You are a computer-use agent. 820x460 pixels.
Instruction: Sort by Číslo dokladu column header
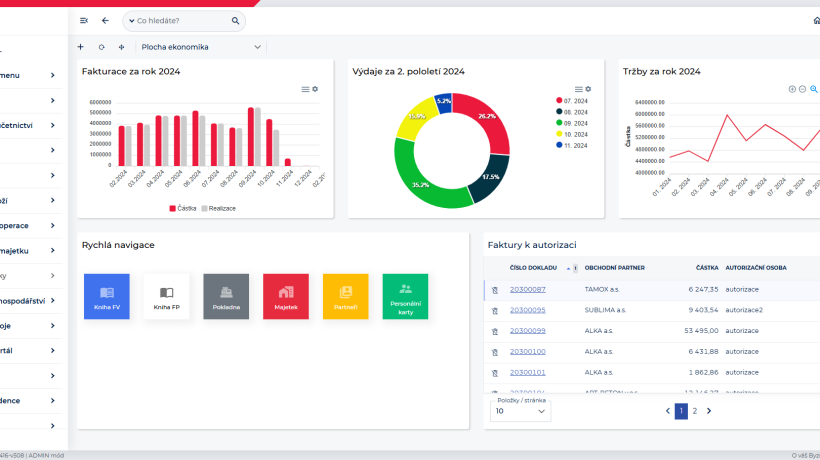533,268
